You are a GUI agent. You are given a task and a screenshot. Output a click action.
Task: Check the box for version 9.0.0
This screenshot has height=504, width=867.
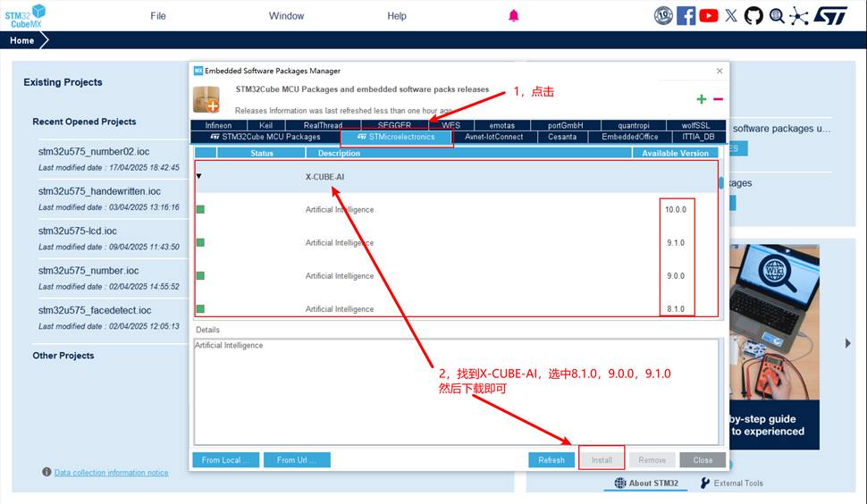[200, 276]
